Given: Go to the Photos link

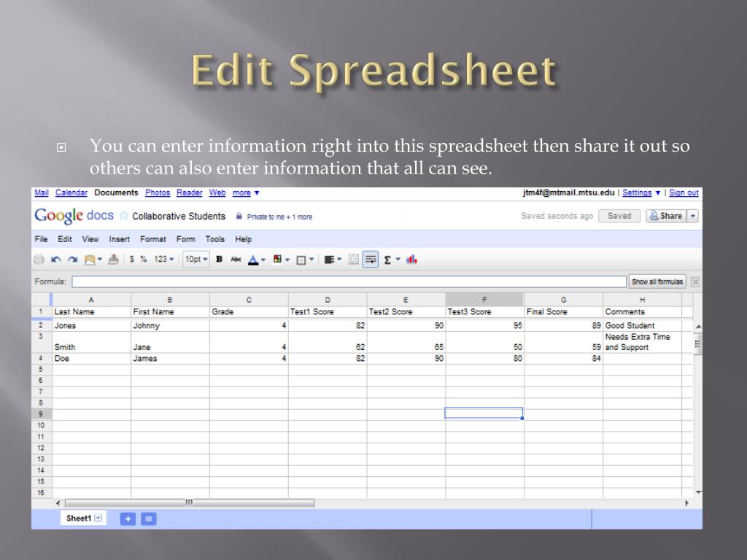Looking at the screenshot, I should tap(158, 192).
